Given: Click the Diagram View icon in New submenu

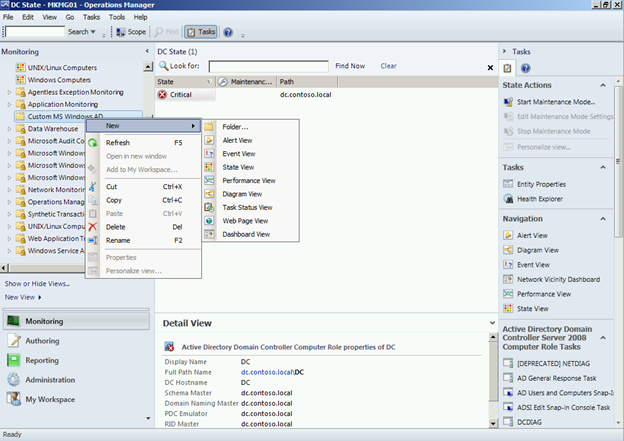Looking at the screenshot, I should coord(209,194).
